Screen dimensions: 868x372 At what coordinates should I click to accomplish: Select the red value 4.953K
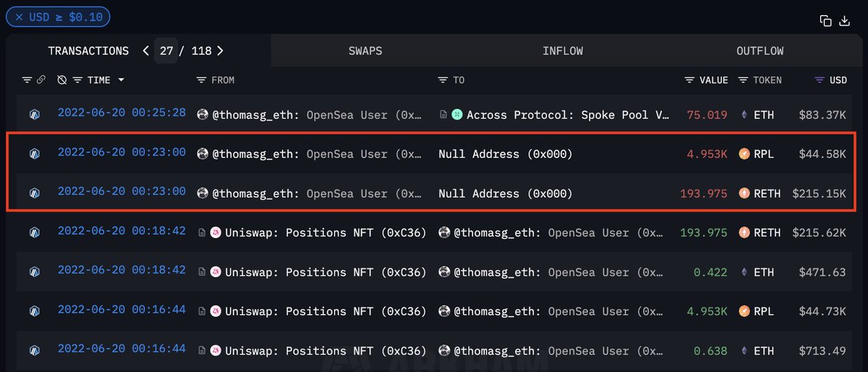point(707,153)
